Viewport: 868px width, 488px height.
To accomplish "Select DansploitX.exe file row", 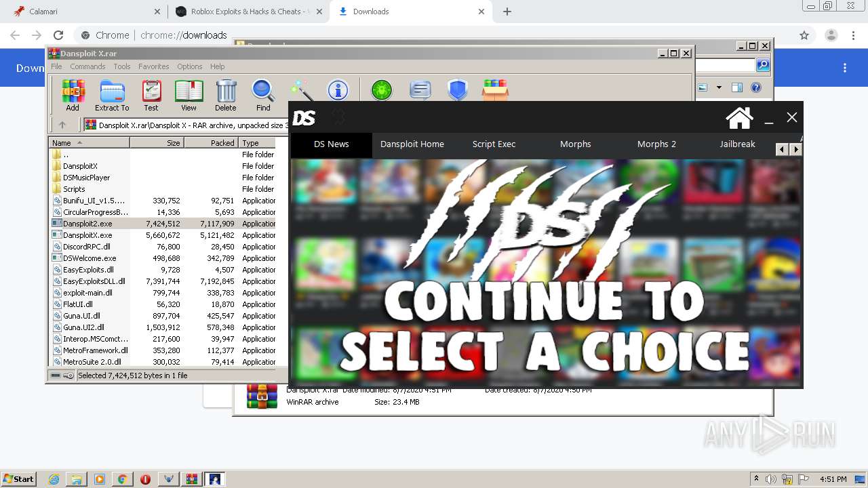I will tap(163, 235).
